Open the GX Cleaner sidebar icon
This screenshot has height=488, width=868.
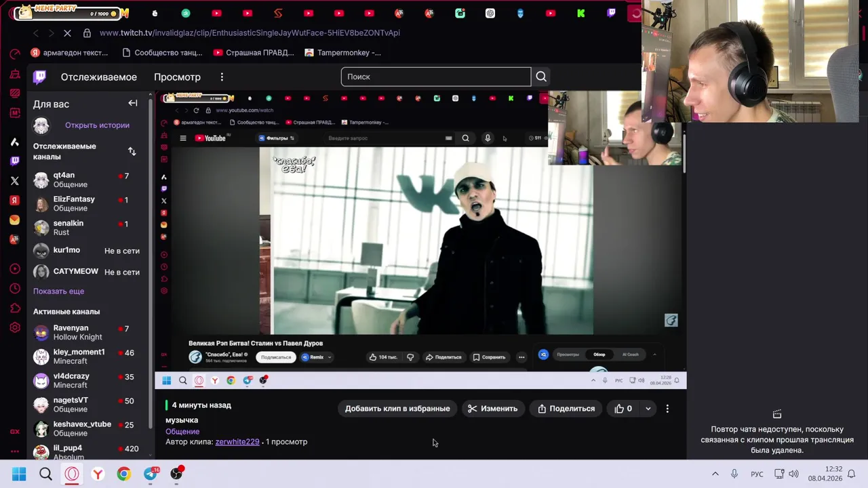pyautogui.click(x=15, y=73)
